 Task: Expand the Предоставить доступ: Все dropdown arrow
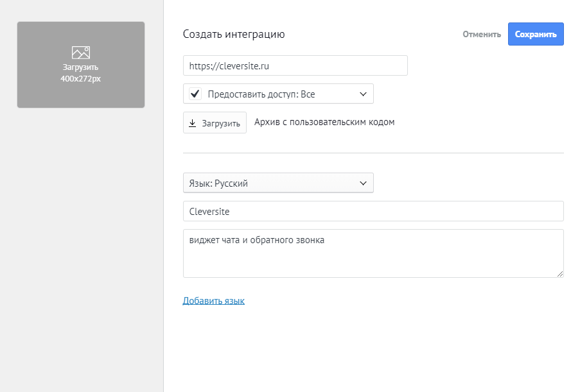363,94
